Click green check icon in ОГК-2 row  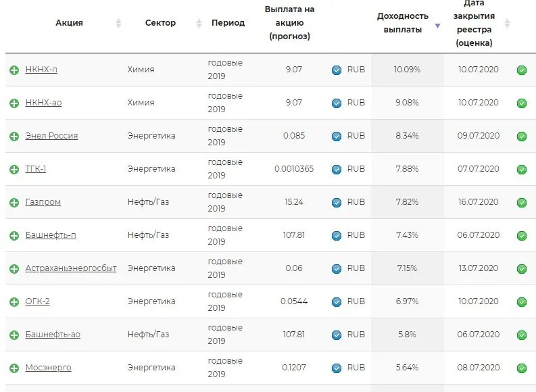[x=522, y=302]
